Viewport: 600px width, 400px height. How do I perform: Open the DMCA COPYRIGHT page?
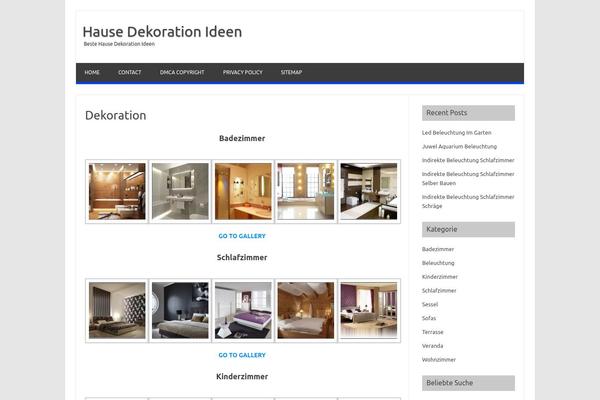(182, 72)
